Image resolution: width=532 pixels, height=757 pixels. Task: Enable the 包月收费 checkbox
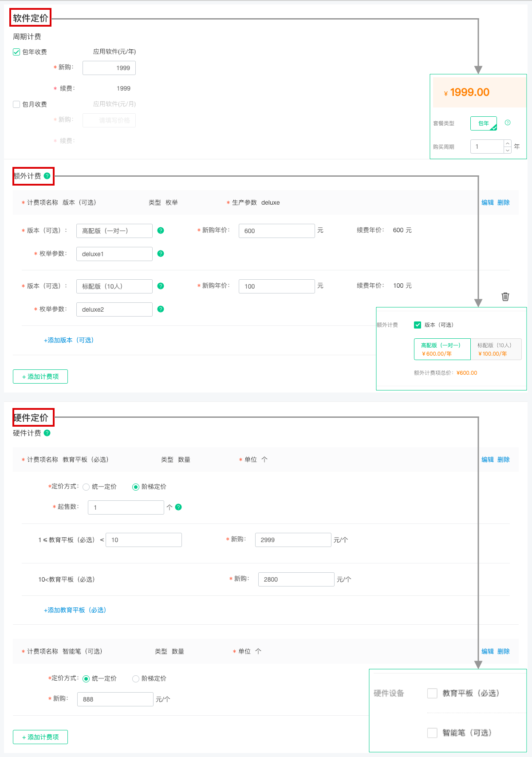[16, 104]
